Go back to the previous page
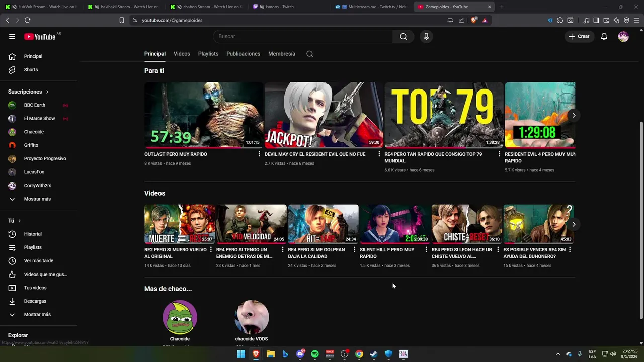644x362 pixels. coord(7,20)
